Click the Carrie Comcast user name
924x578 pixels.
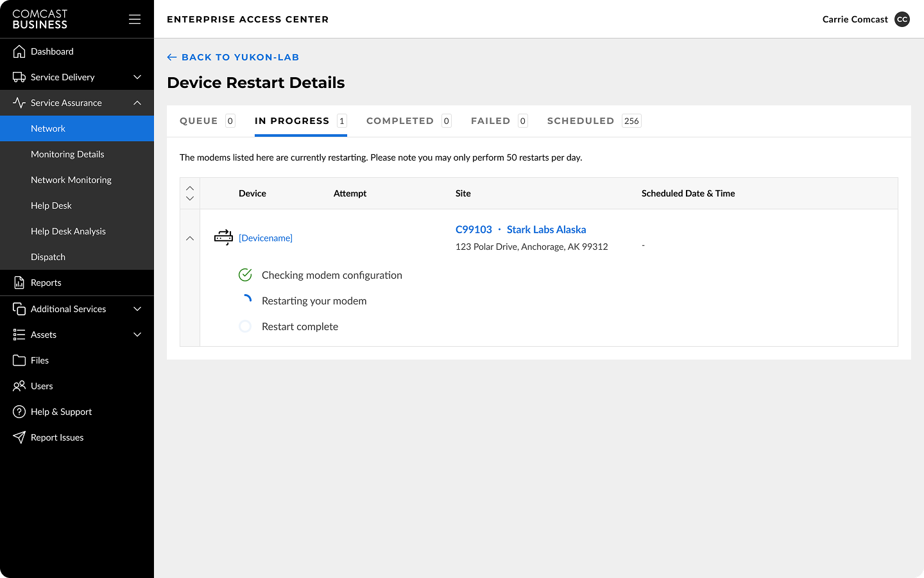[x=855, y=19]
